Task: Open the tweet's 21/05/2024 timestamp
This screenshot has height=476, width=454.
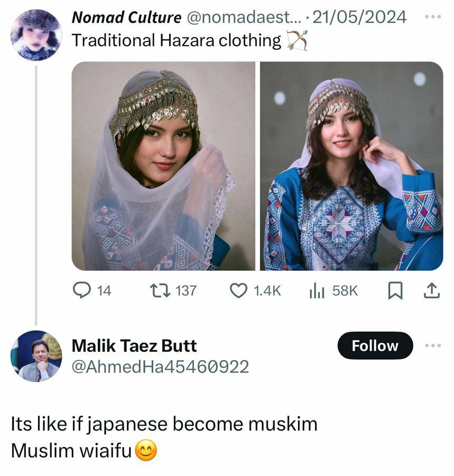Action: (360, 17)
